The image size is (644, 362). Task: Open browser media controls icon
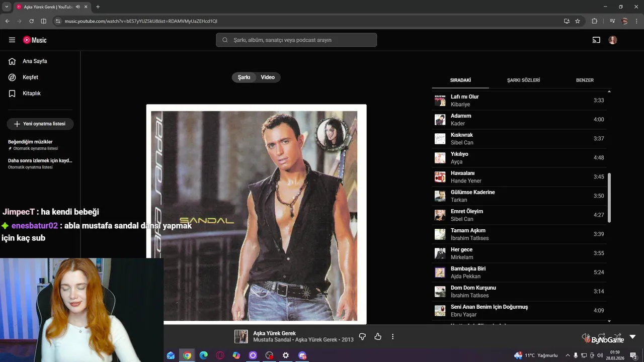click(612, 21)
